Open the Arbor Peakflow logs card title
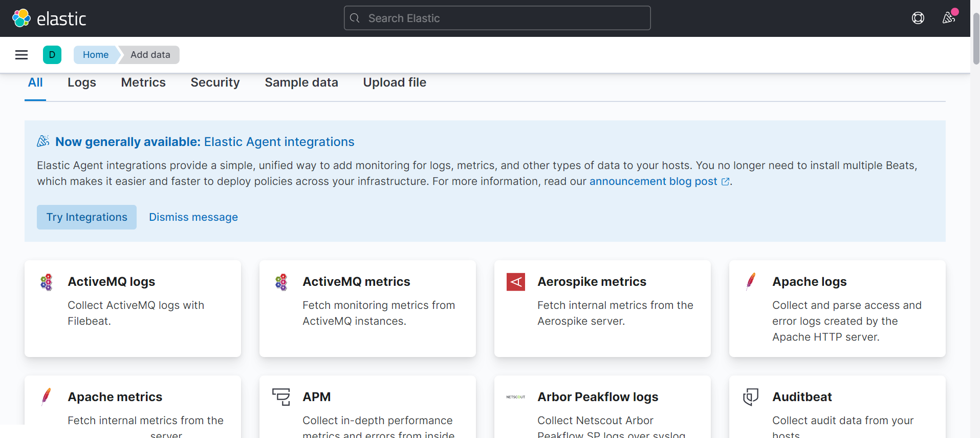Screen dimensions: 980x438 pyautogui.click(x=598, y=397)
